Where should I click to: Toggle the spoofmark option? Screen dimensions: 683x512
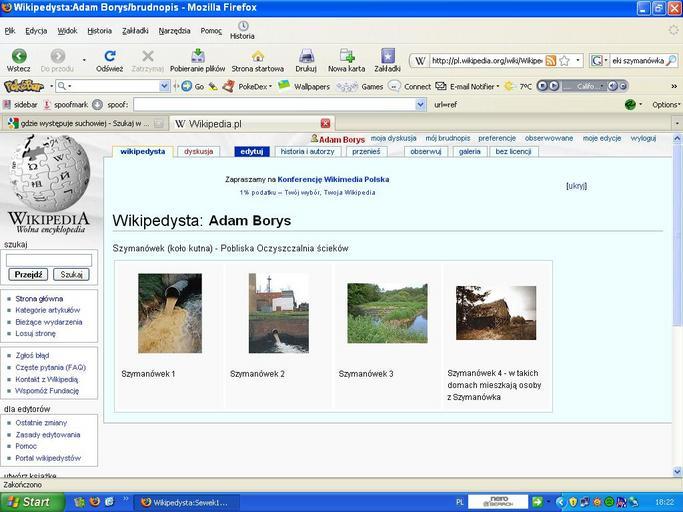click(64, 104)
